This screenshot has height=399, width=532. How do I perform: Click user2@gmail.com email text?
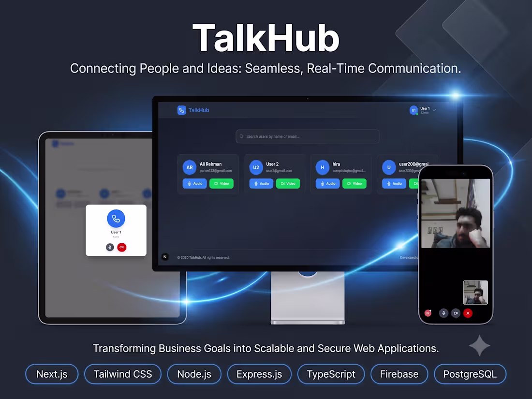click(279, 171)
